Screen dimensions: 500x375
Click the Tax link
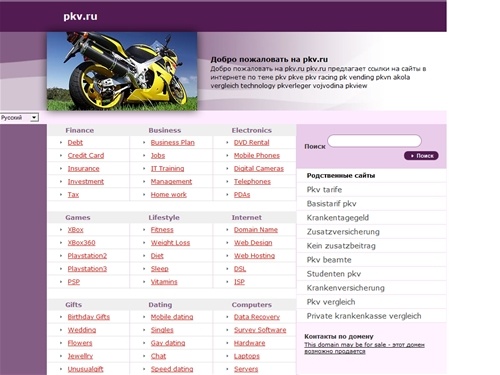pyautogui.click(x=73, y=194)
